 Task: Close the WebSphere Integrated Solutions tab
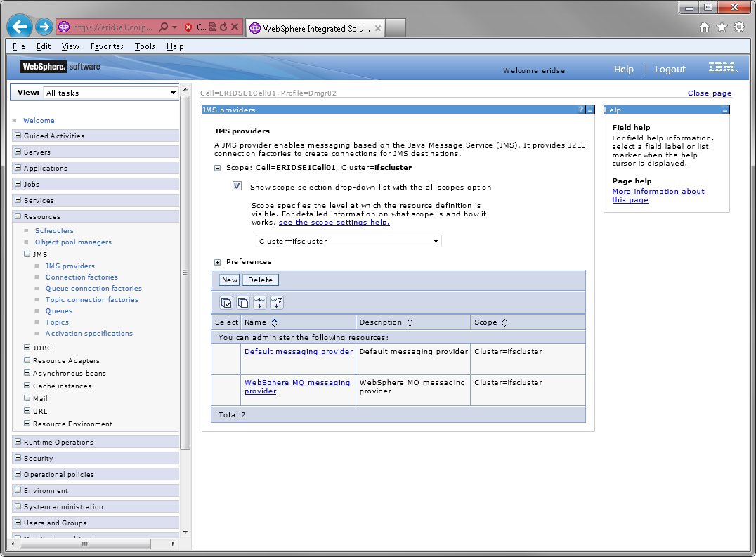[378, 28]
